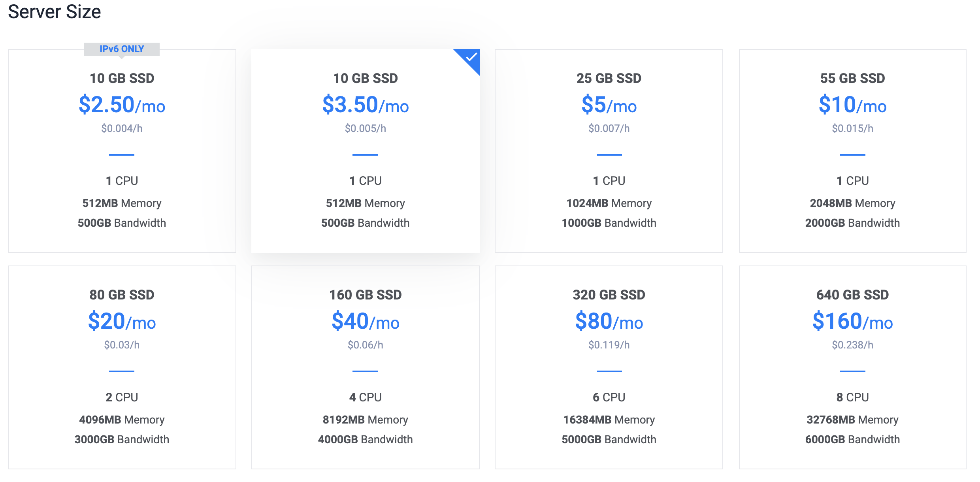The width and height of the screenshot is (980, 482).
Task: Select the $40/mo 160 GB SSD plan
Action: click(x=366, y=367)
